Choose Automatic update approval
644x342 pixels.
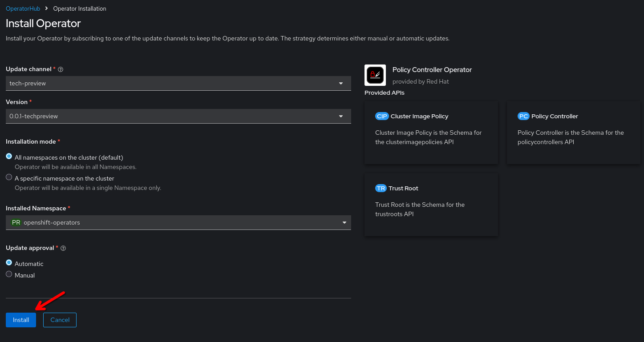pyautogui.click(x=9, y=263)
